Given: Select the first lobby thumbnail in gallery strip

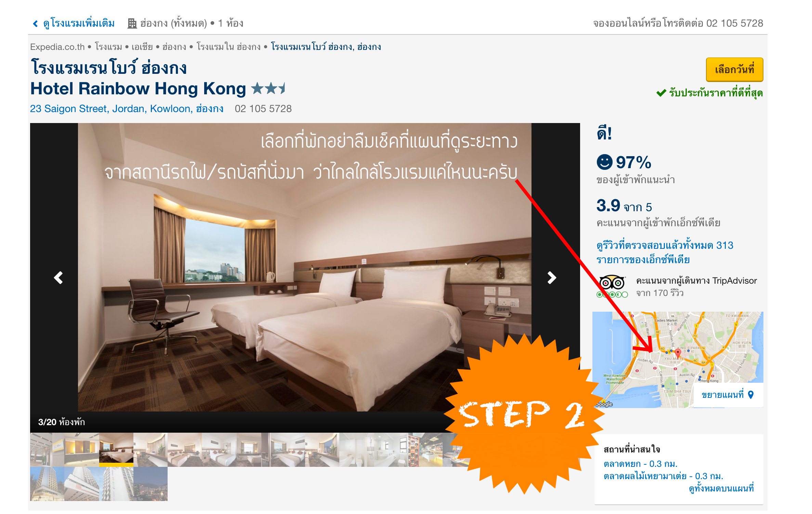Looking at the screenshot, I should tap(47, 450).
